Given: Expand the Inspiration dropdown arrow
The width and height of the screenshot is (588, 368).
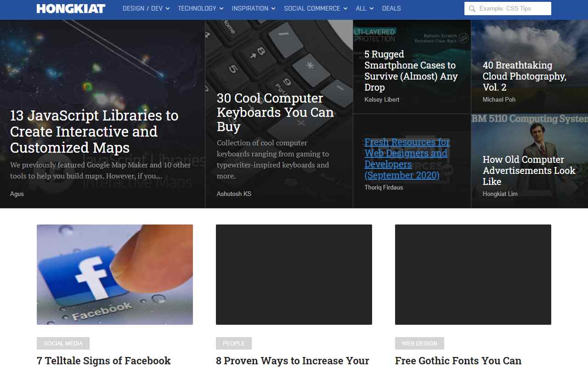Looking at the screenshot, I should click(273, 8).
